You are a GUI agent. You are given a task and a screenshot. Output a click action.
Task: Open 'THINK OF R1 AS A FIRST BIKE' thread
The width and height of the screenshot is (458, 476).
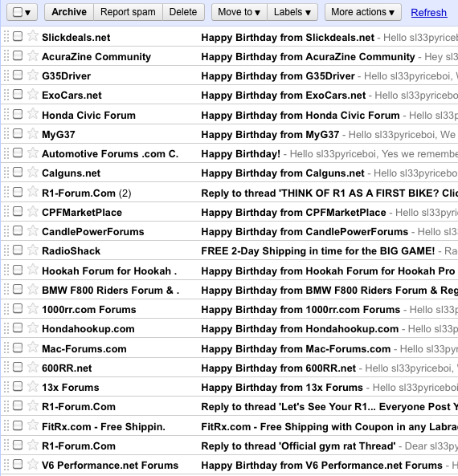329,193
